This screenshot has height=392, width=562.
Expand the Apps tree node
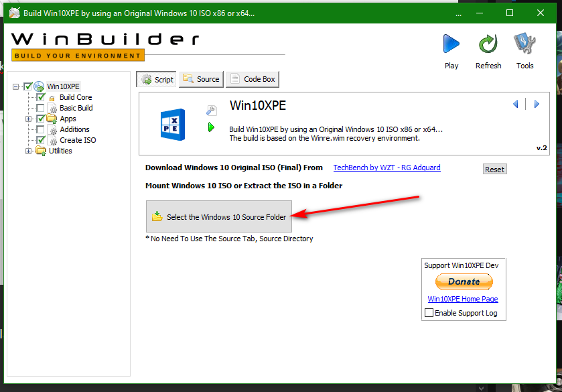pyautogui.click(x=28, y=119)
